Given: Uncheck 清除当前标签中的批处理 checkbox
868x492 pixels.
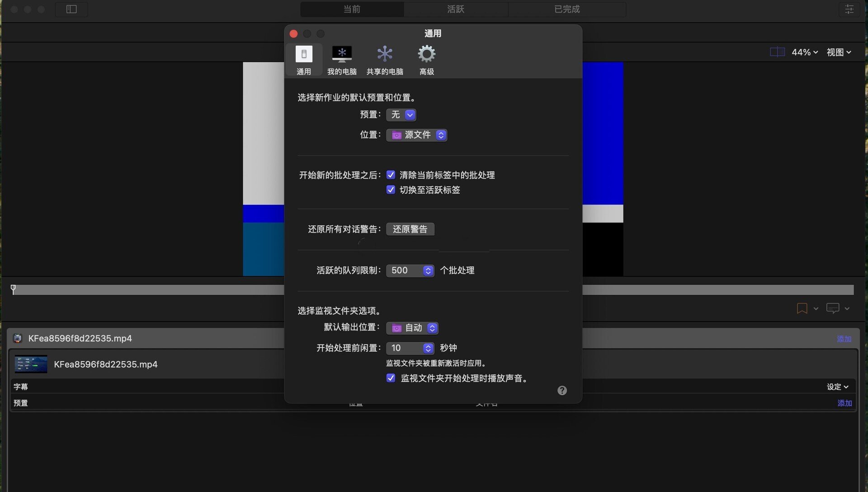Looking at the screenshot, I should click(391, 175).
